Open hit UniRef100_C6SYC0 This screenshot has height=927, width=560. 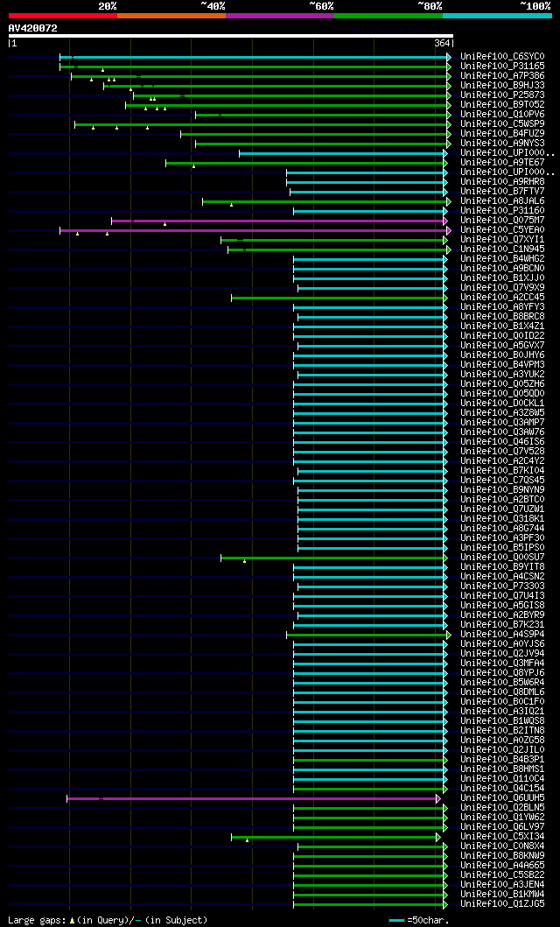point(503,57)
